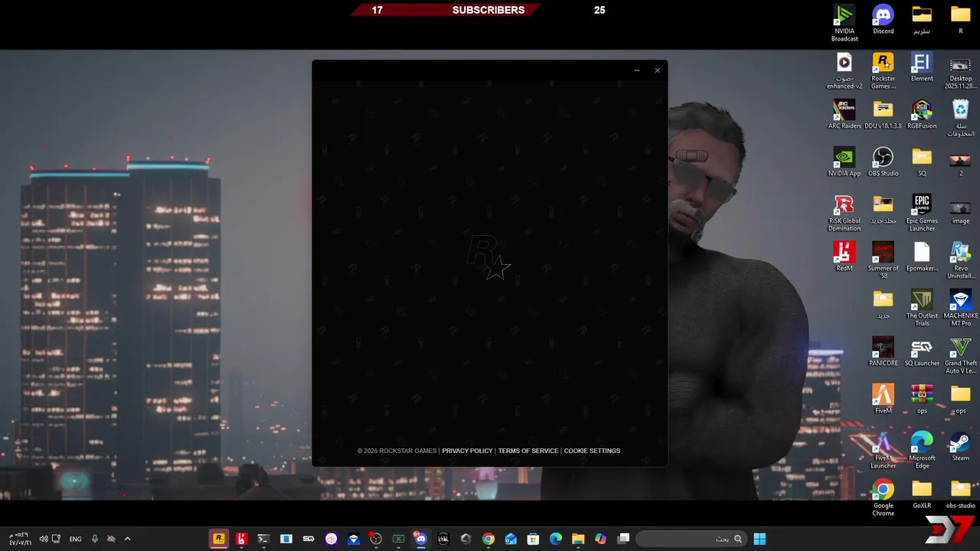Image resolution: width=980 pixels, height=551 pixels.
Task: Launch FiveM from the desktop
Action: 883,399
